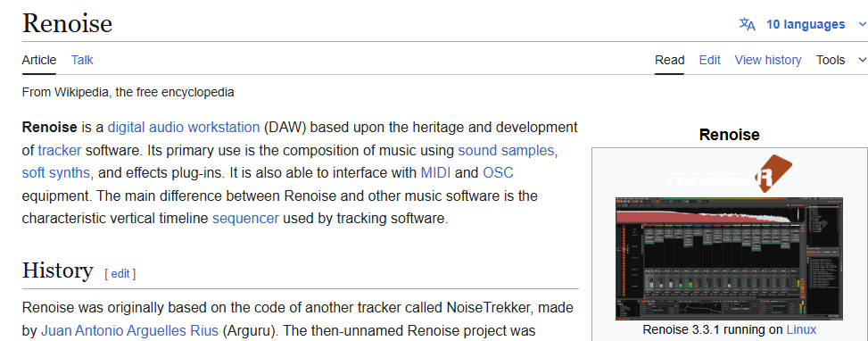Follow the tracker link
868x341 pixels.
click(x=59, y=150)
